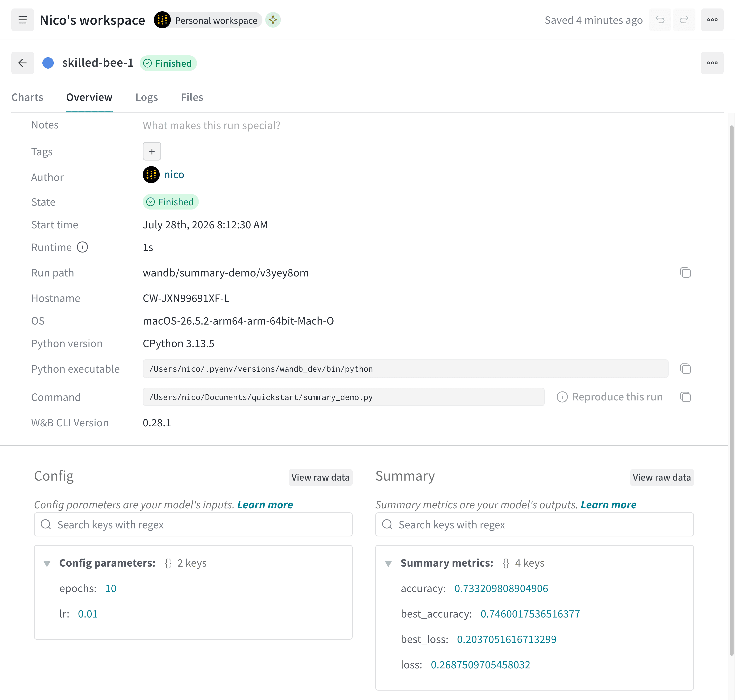Open Learn more link for Config parameters
735x700 pixels.
pyautogui.click(x=265, y=504)
